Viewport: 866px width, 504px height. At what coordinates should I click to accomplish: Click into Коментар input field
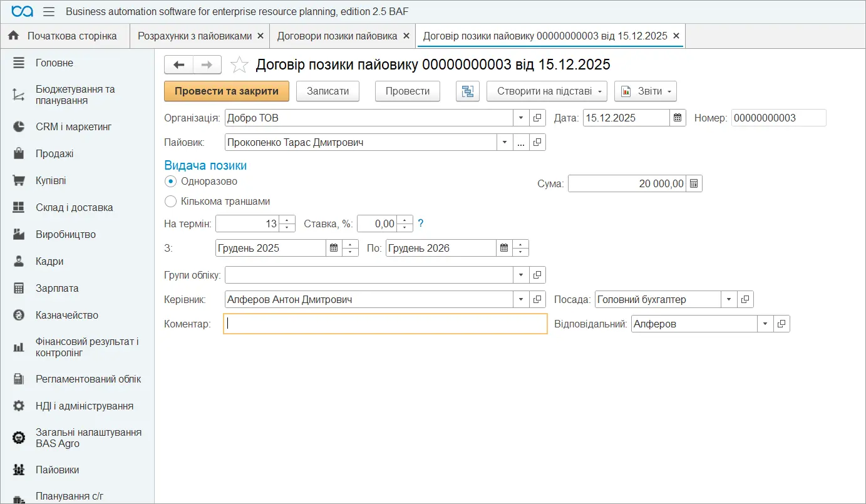(385, 324)
